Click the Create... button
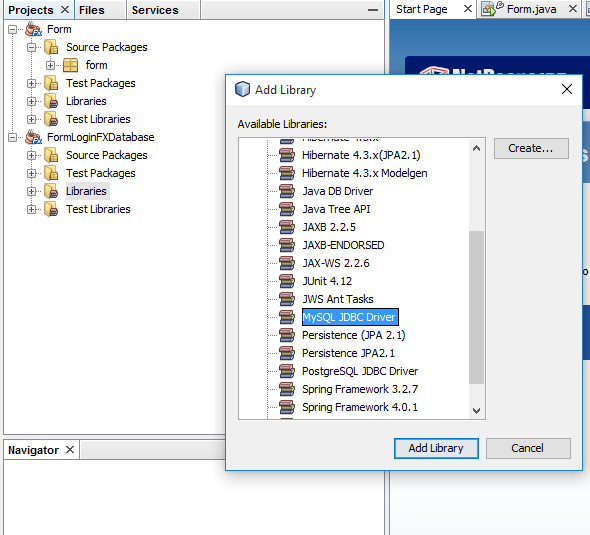The height and width of the screenshot is (535, 590). [x=531, y=148]
